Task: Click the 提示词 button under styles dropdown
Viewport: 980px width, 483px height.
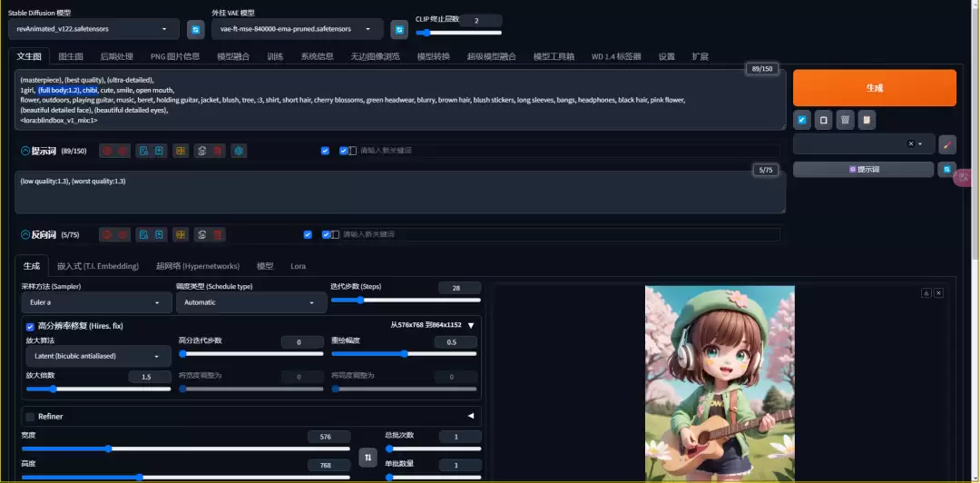Action: (863, 170)
